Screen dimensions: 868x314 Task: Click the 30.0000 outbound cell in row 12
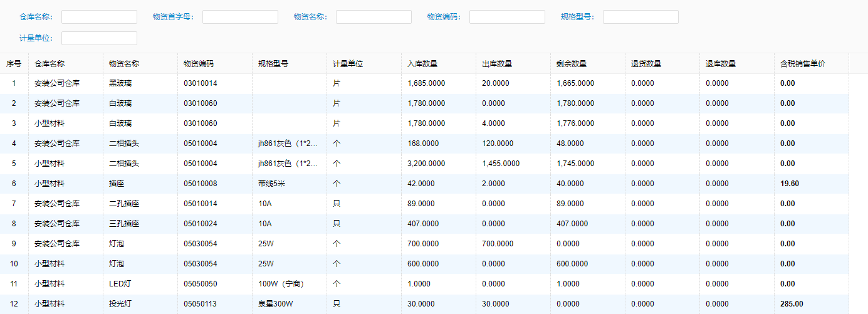click(x=496, y=304)
